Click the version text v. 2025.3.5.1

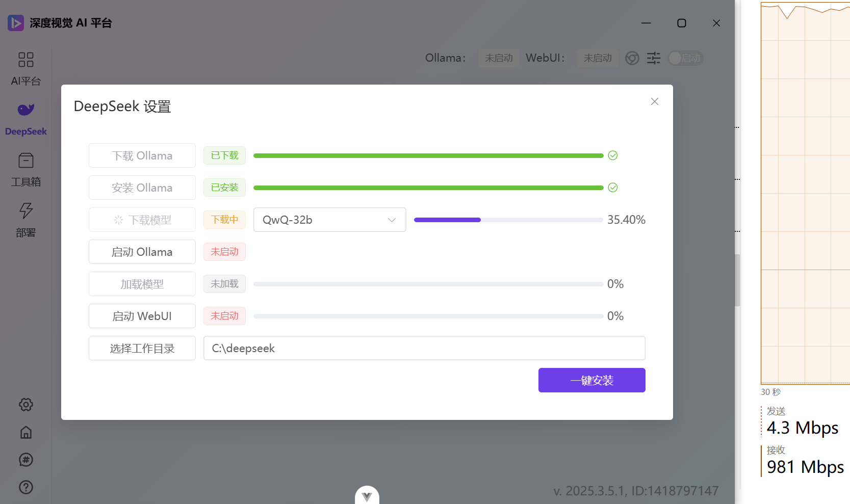pyautogui.click(x=589, y=491)
